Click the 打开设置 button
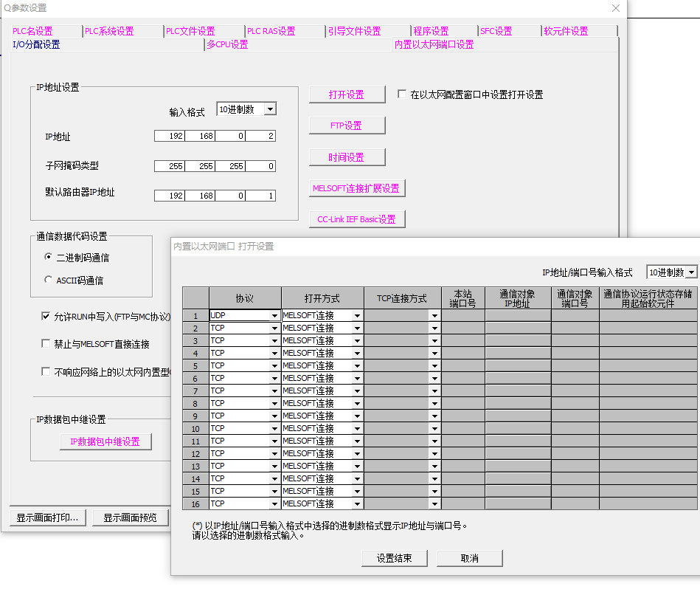 347,94
